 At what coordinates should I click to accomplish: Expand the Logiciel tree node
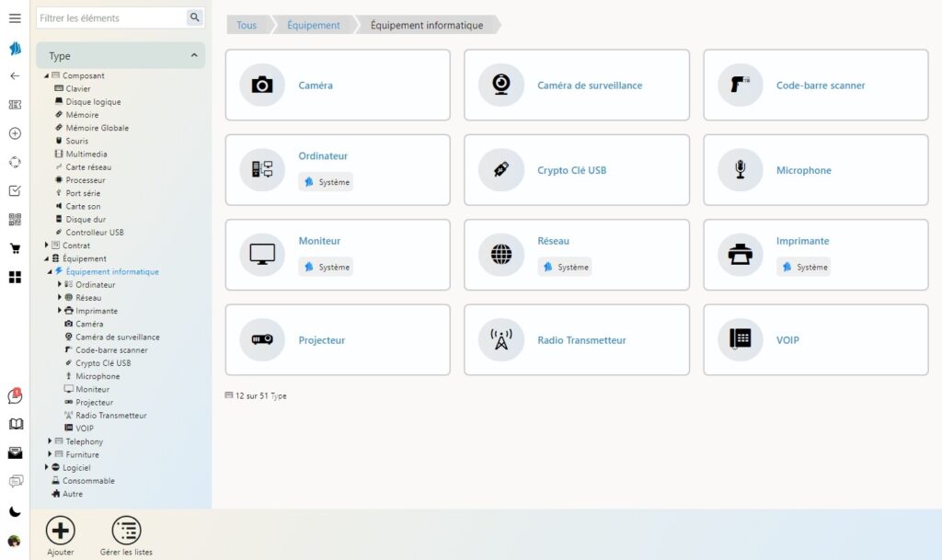point(47,467)
